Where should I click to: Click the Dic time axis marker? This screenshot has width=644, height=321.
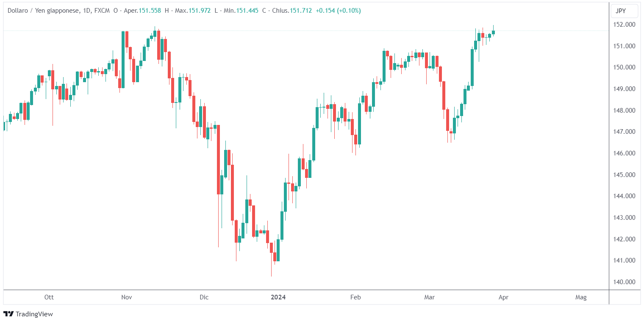(x=204, y=297)
